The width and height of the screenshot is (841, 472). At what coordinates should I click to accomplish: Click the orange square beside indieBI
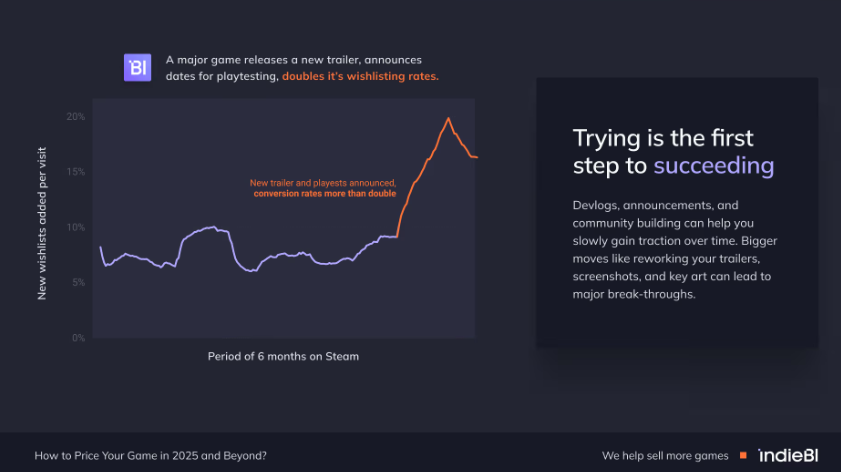tap(743, 455)
